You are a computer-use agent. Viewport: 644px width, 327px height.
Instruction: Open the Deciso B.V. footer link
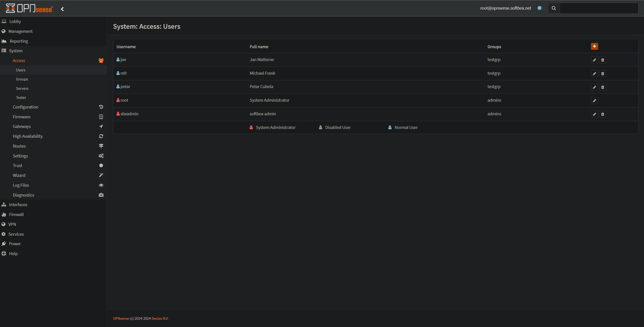(160, 318)
